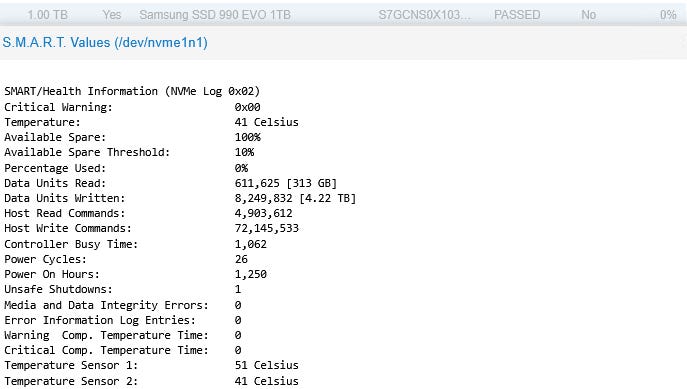Click Data Units Written value 8,249,832 [4.22 TB]

(295, 198)
